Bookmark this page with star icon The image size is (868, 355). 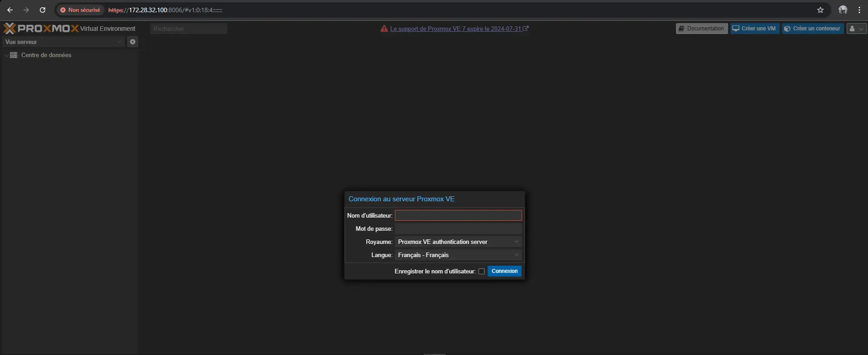[820, 10]
